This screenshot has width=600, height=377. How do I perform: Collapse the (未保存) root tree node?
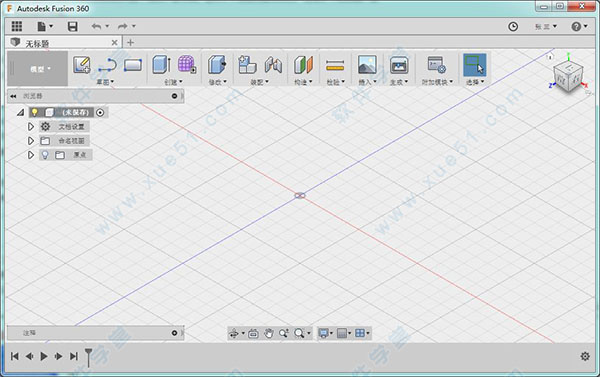(x=21, y=113)
